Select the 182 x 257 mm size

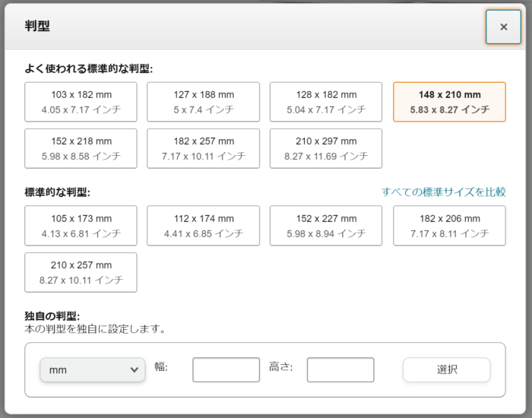(203, 148)
